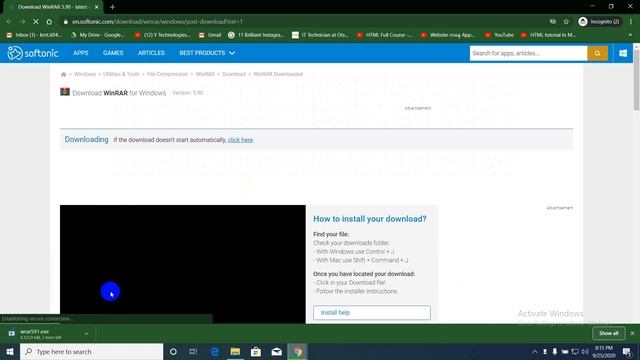Open the APPS menu
The width and height of the screenshot is (640, 360).
pos(80,53)
